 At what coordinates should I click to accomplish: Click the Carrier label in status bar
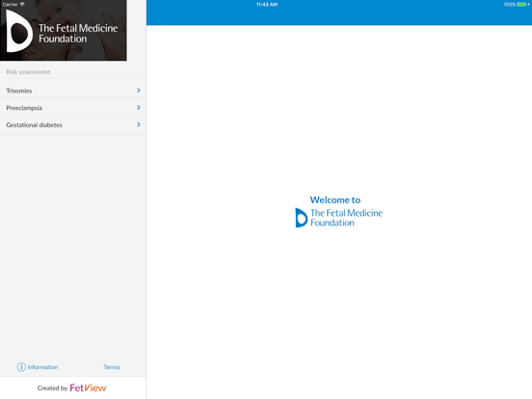point(11,5)
